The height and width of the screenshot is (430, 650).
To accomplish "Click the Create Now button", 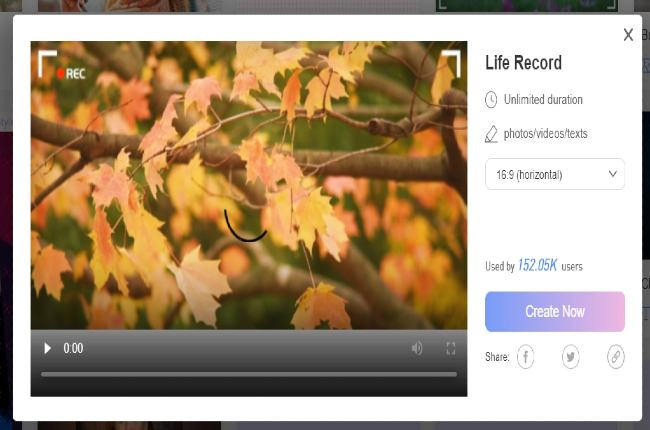I will point(555,311).
